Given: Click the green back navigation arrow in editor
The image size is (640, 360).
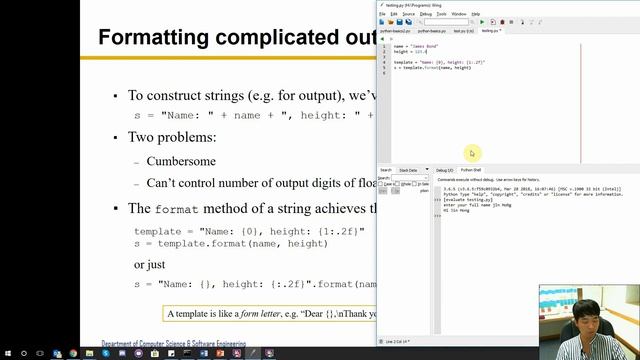Looking at the screenshot, I should pyautogui.click(x=382, y=39).
